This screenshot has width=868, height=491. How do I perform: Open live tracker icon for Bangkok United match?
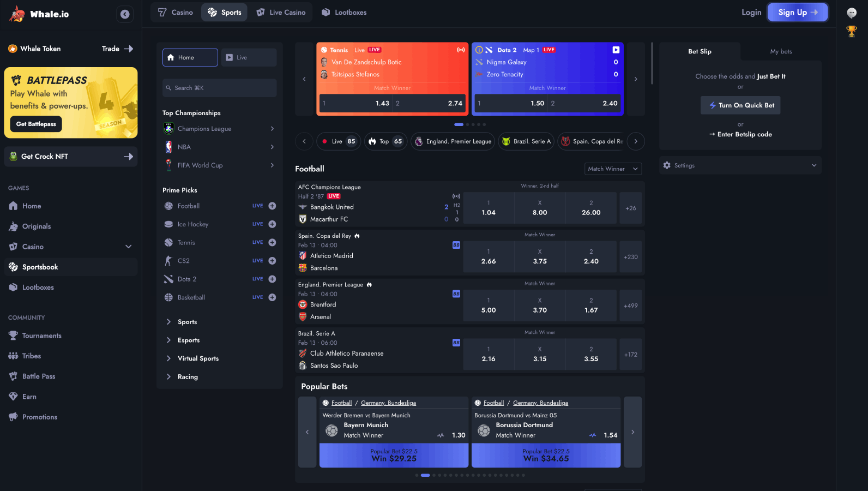(456, 196)
